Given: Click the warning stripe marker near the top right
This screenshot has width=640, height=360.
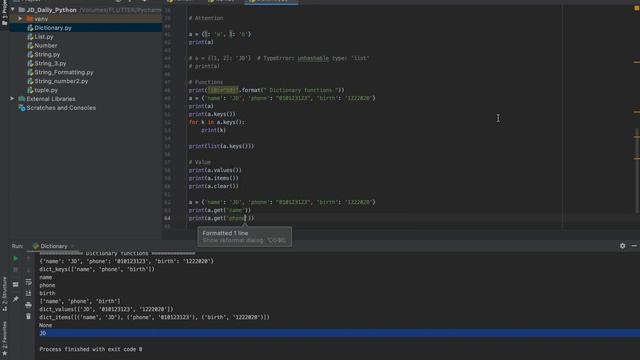Looking at the screenshot, I should coord(636,8).
